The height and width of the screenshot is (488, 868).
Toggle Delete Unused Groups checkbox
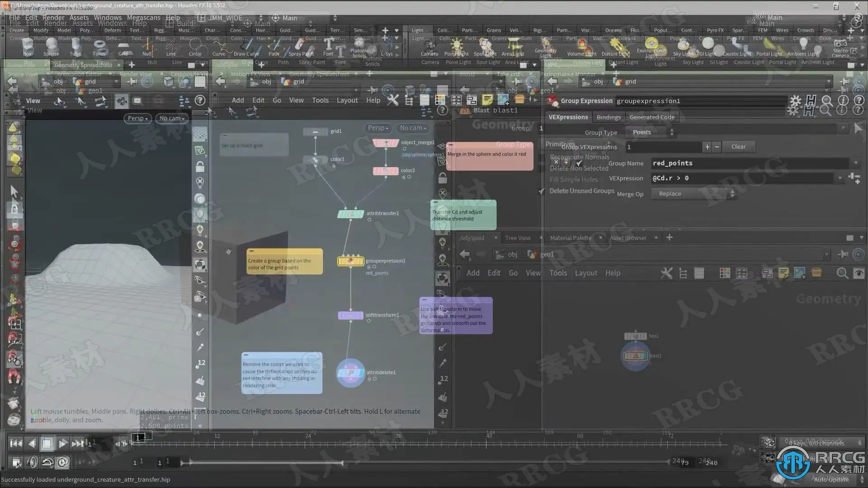click(x=541, y=191)
